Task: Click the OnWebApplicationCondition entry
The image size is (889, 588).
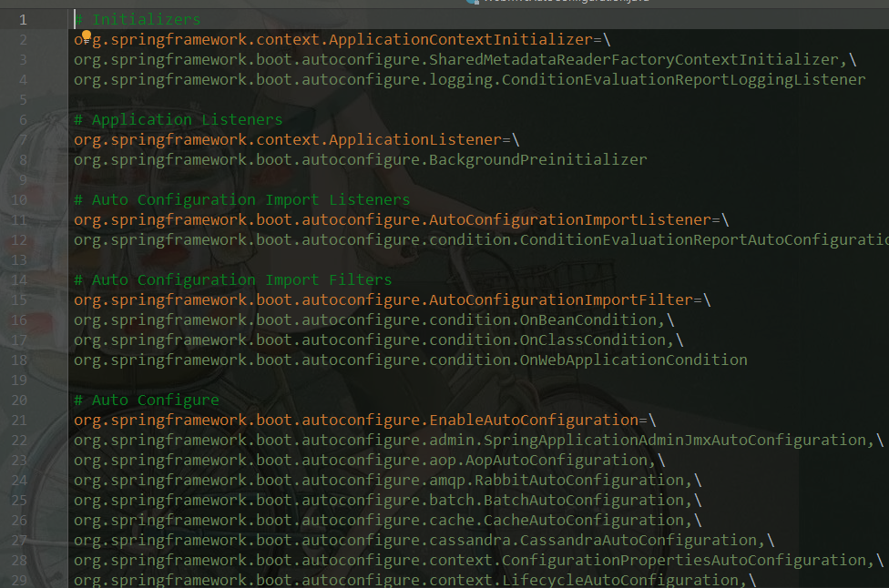Action: (x=411, y=360)
